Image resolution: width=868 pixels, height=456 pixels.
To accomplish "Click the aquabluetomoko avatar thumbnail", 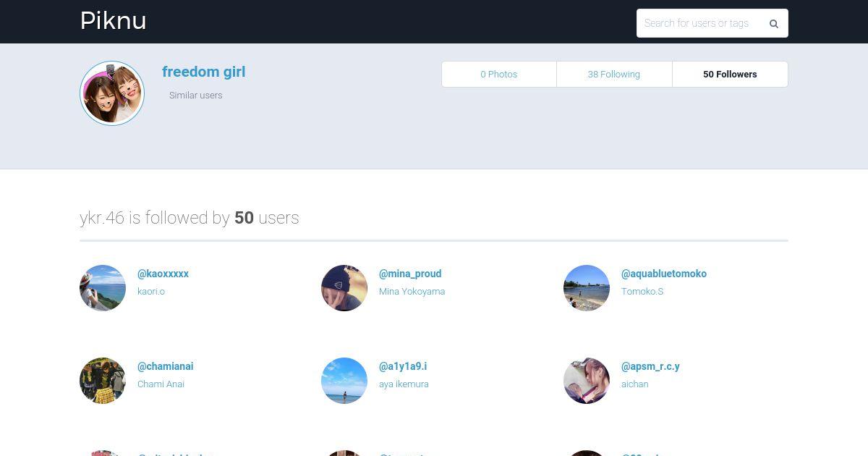I will tap(587, 288).
